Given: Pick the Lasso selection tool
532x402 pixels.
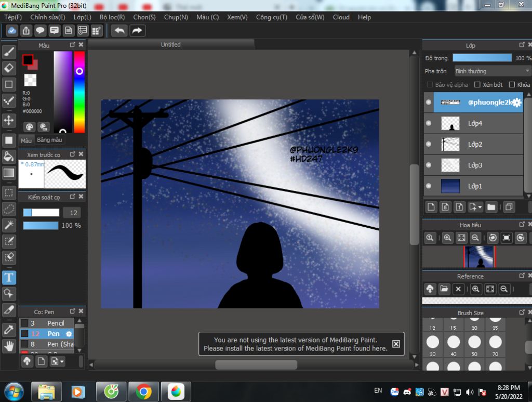Looking at the screenshot, I should coord(9,209).
